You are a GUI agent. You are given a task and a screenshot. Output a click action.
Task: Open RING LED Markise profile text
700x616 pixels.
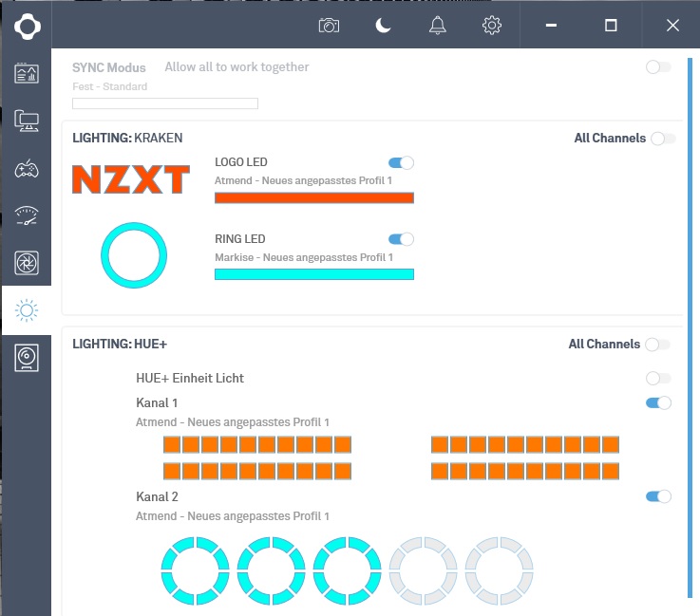[304, 257]
